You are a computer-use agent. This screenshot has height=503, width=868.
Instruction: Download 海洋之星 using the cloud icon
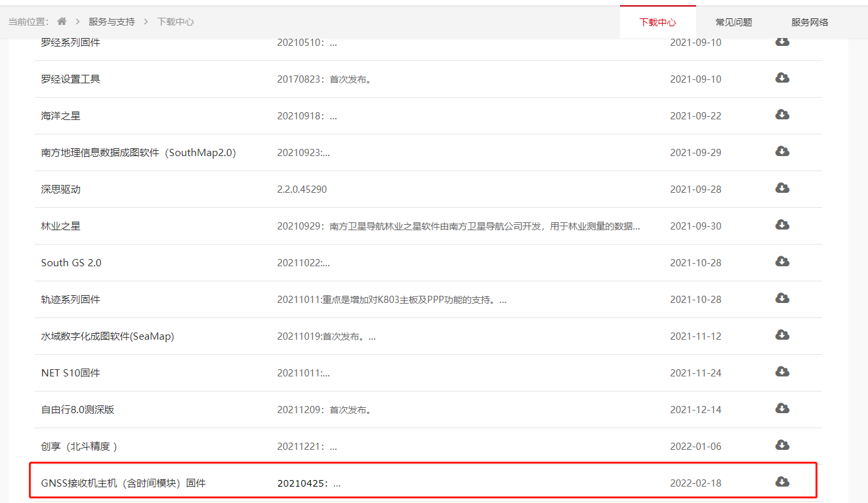(x=782, y=115)
